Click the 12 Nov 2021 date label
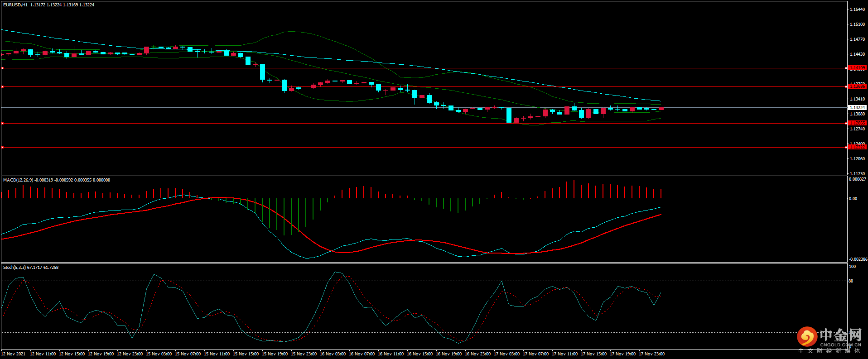 tap(14, 354)
